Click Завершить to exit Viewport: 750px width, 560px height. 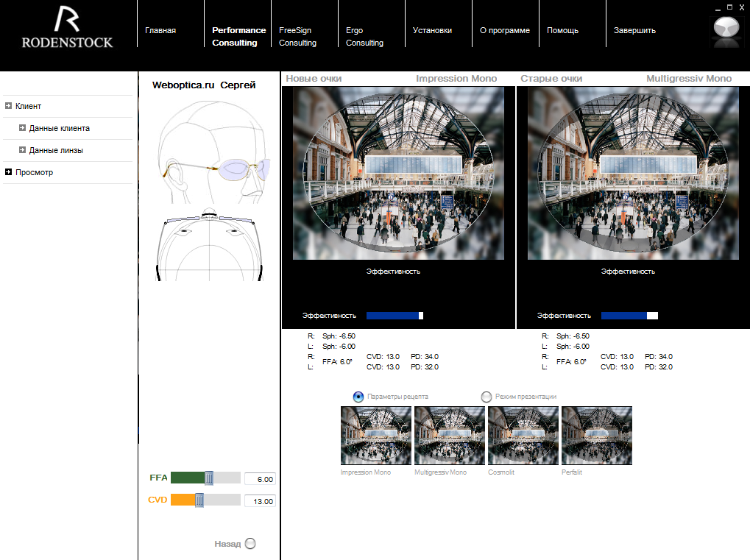634,30
